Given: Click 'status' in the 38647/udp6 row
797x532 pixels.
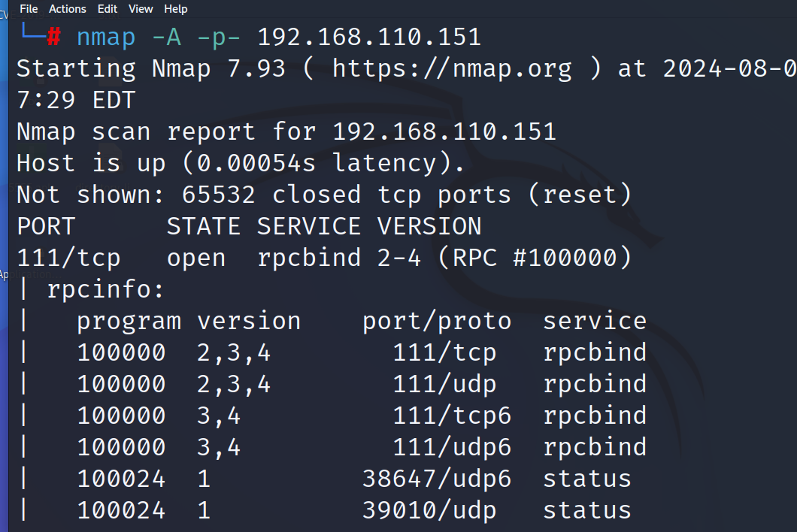Looking at the screenshot, I should [x=587, y=479].
